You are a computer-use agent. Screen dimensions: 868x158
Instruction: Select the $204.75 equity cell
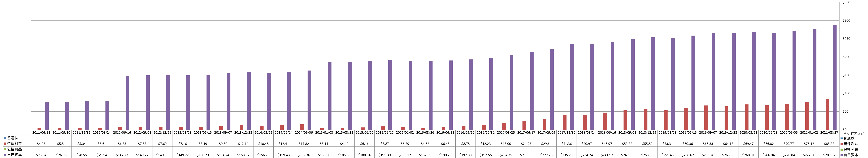(x=506, y=155)
